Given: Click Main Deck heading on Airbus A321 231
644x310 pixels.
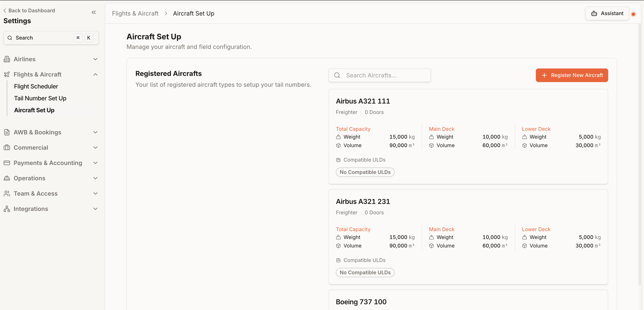Looking at the screenshot, I should tap(441, 229).
